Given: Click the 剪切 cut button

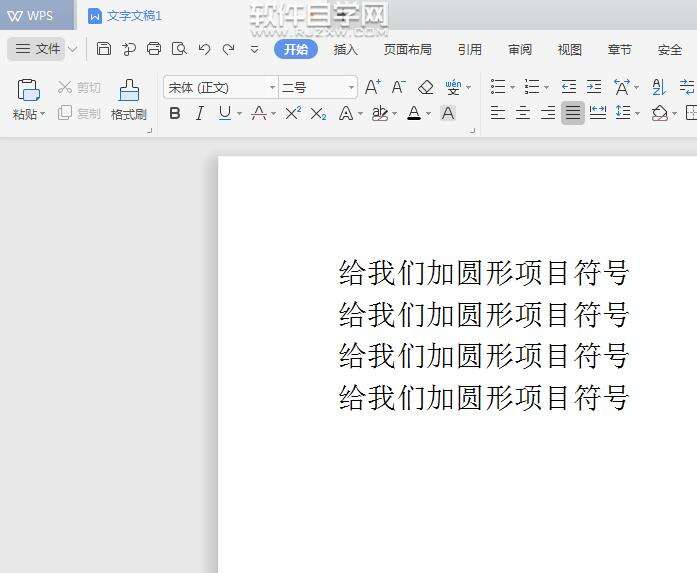Looking at the screenshot, I should tap(79, 87).
